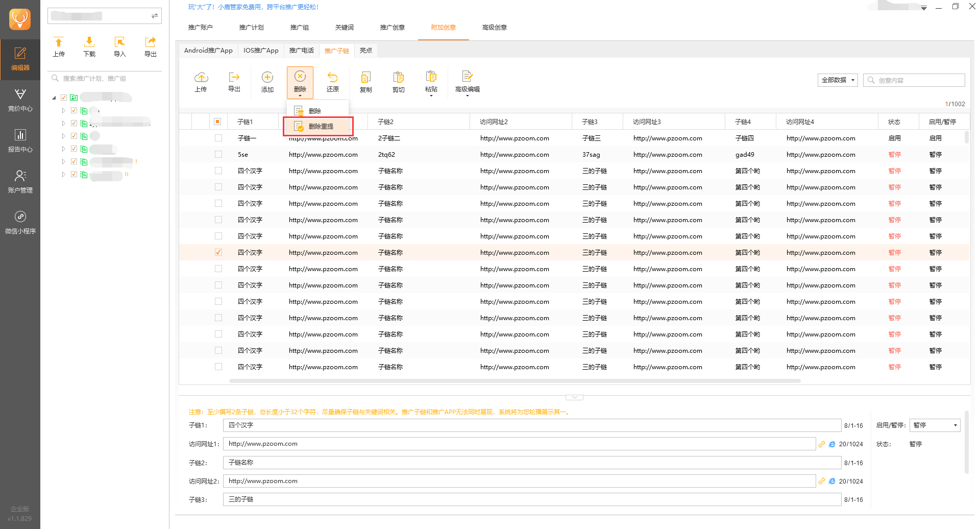The width and height of the screenshot is (980, 529).
Task: Toggle the root account tree checkbox
Action: [64, 98]
